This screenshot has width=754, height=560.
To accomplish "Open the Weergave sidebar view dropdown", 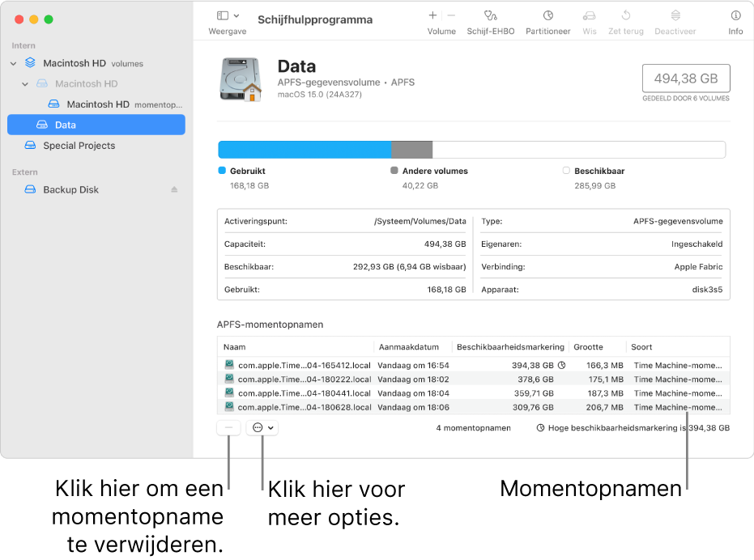I will coord(228,16).
